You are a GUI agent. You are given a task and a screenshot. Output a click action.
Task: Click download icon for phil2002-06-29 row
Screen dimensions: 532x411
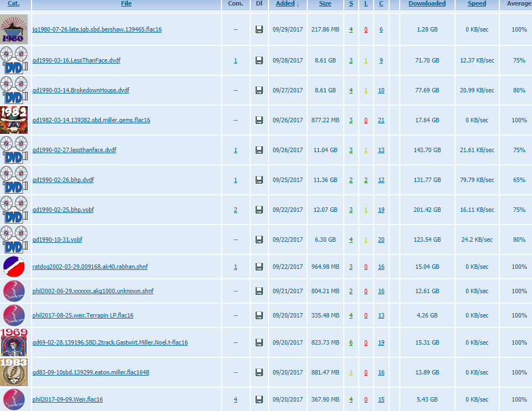coord(259,291)
